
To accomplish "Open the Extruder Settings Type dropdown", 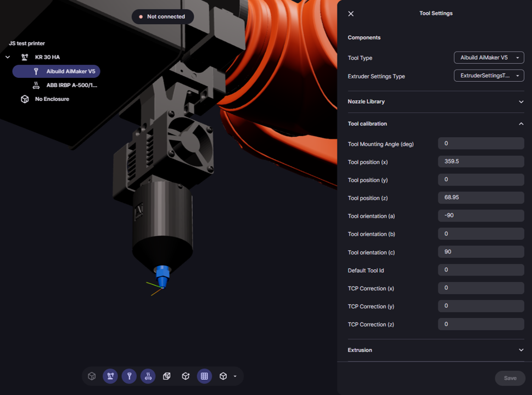I will point(489,76).
